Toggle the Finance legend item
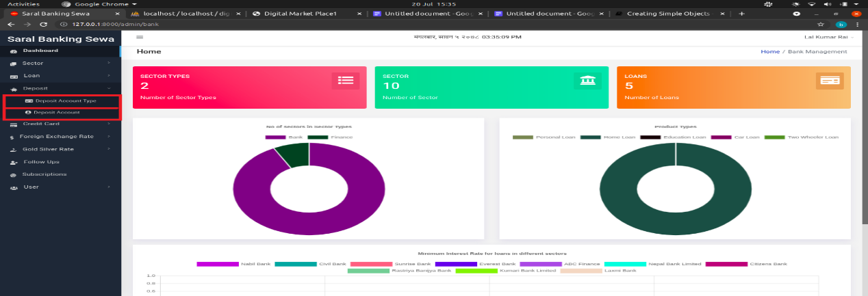Viewport: 868px width, 296px height. click(x=331, y=137)
